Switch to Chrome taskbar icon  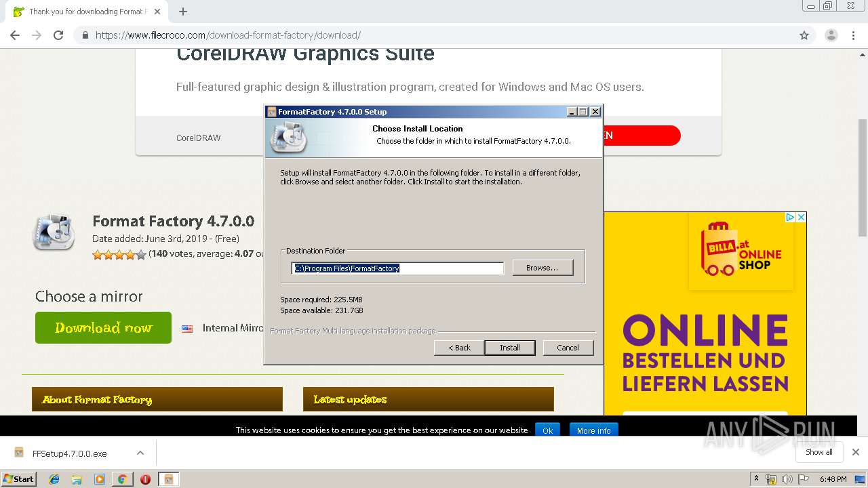click(122, 479)
